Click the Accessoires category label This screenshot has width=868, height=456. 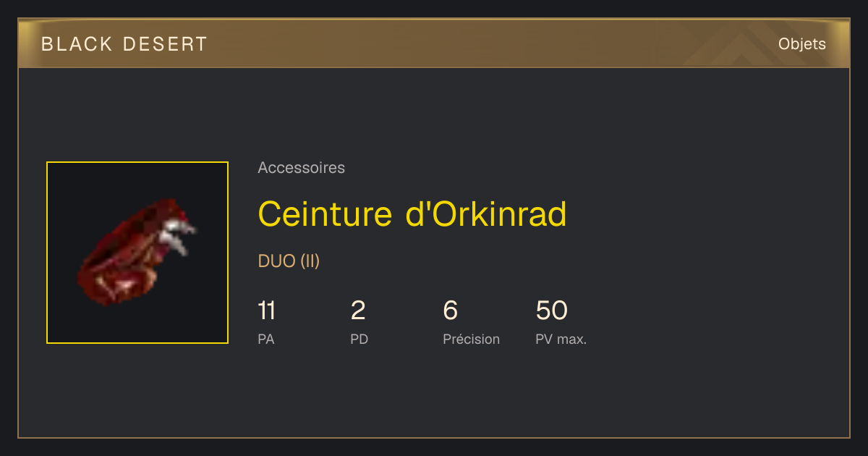coord(301,168)
